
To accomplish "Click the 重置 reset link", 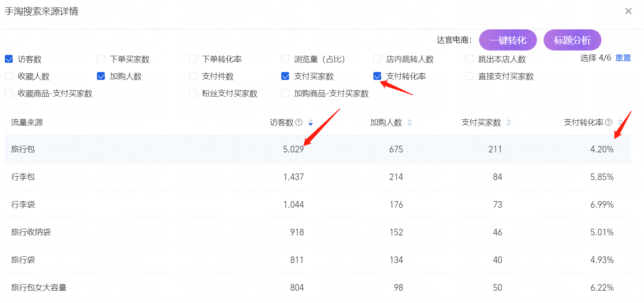I will pyautogui.click(x=623, y=58).
